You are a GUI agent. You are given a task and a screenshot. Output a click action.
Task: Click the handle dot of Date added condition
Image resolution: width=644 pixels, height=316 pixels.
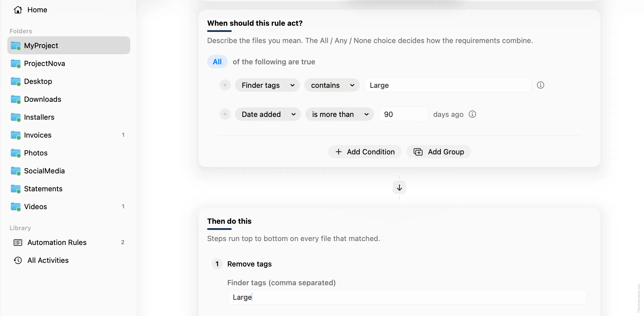(225, 114)
